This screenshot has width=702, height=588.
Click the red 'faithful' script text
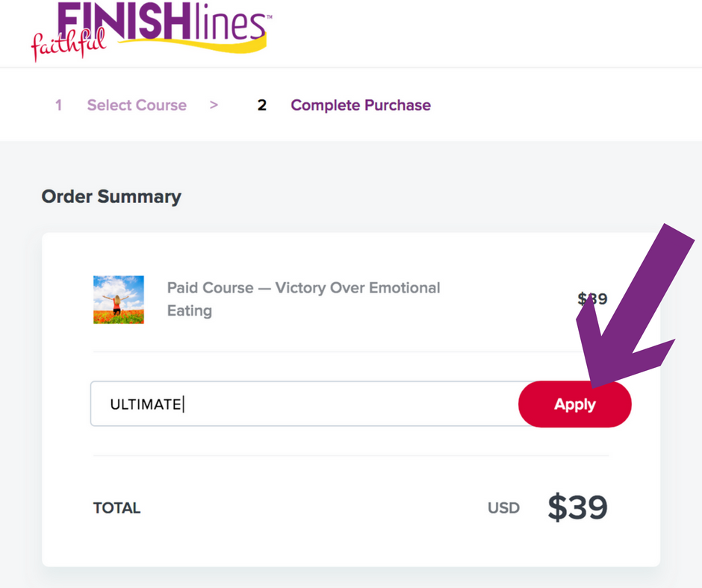click(x=69, y=45)
